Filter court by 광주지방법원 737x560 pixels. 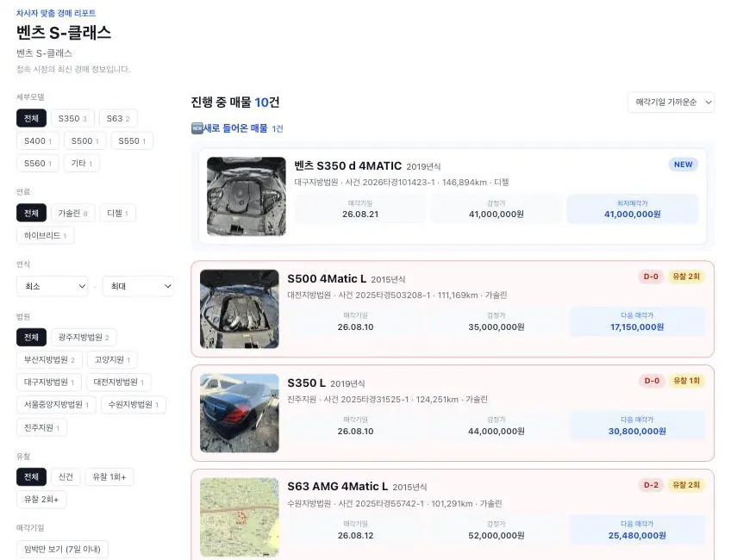click(84, 337)
